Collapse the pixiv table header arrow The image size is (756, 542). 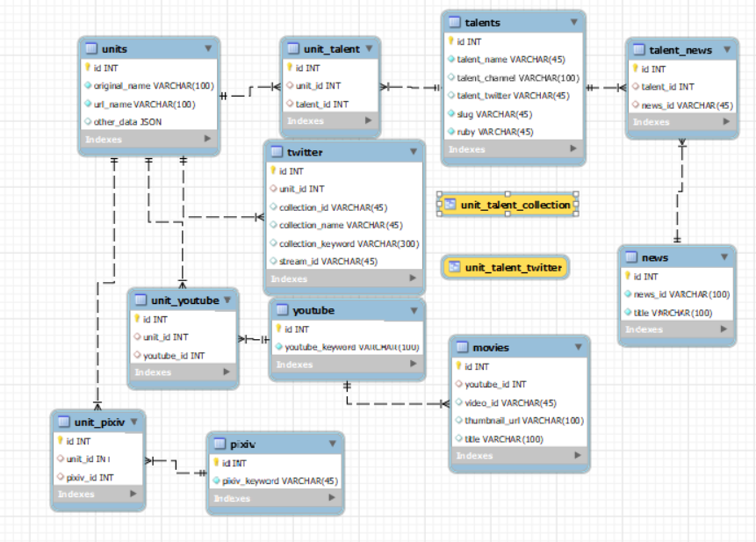tap(333, 443)
